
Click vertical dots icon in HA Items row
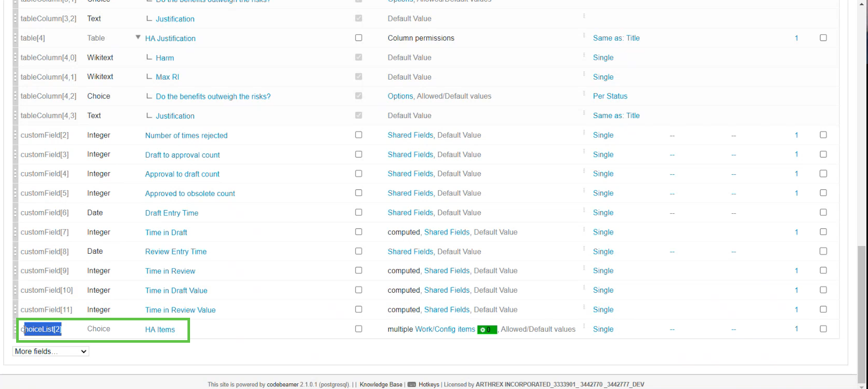[x=584, y=327]
